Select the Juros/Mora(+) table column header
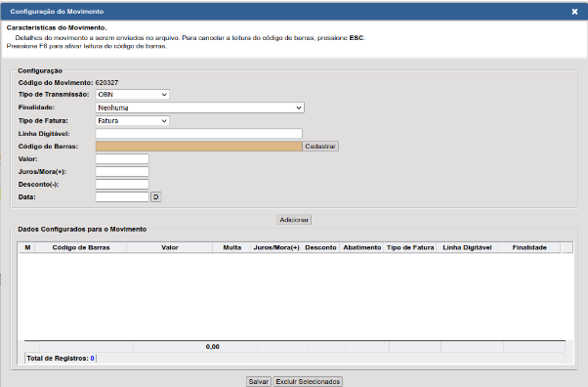This screenshot has height=387, width=588. click(276, 247)
